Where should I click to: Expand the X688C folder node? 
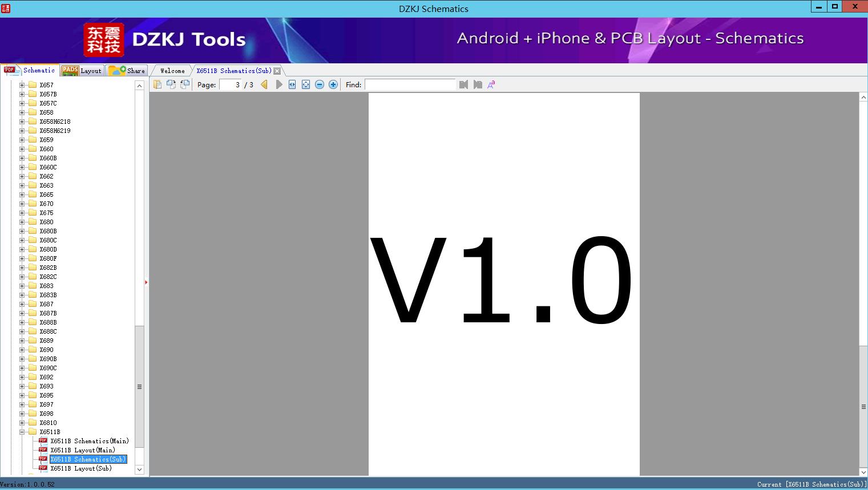click(x=22, y=331)
